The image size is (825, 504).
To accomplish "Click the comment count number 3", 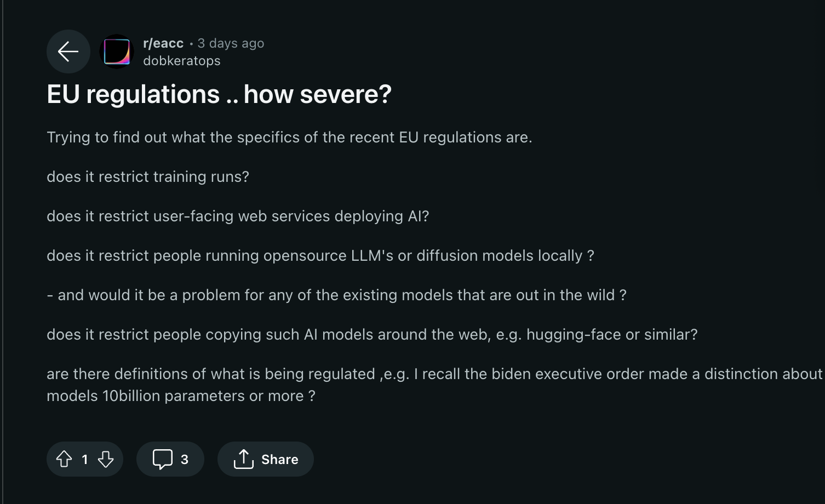I will pos(185,459).
